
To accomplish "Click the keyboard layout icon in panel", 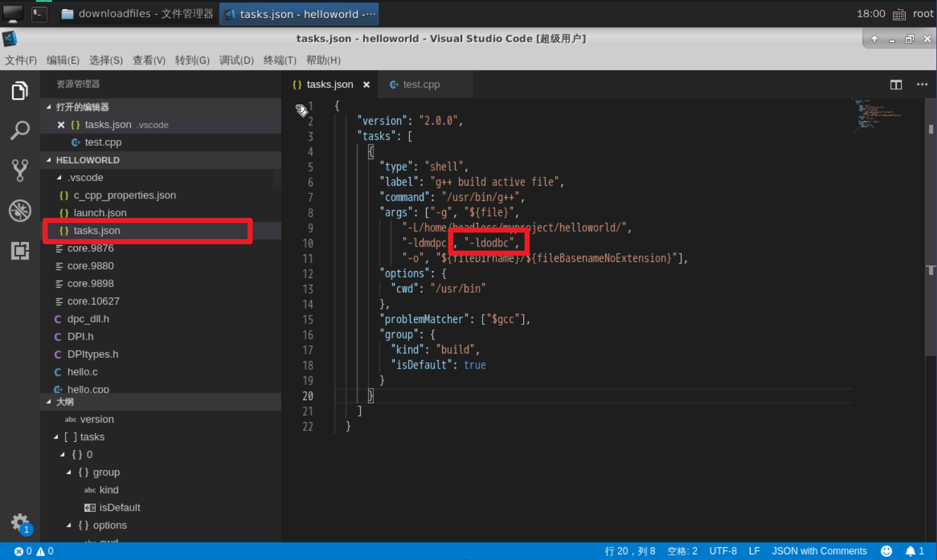I will click(x=899, y=14).
